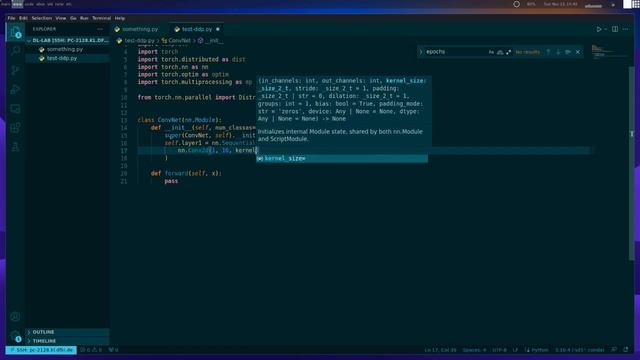
Task: Accept kernel_size= autocomplete suggestion
Action: (342, 158)
